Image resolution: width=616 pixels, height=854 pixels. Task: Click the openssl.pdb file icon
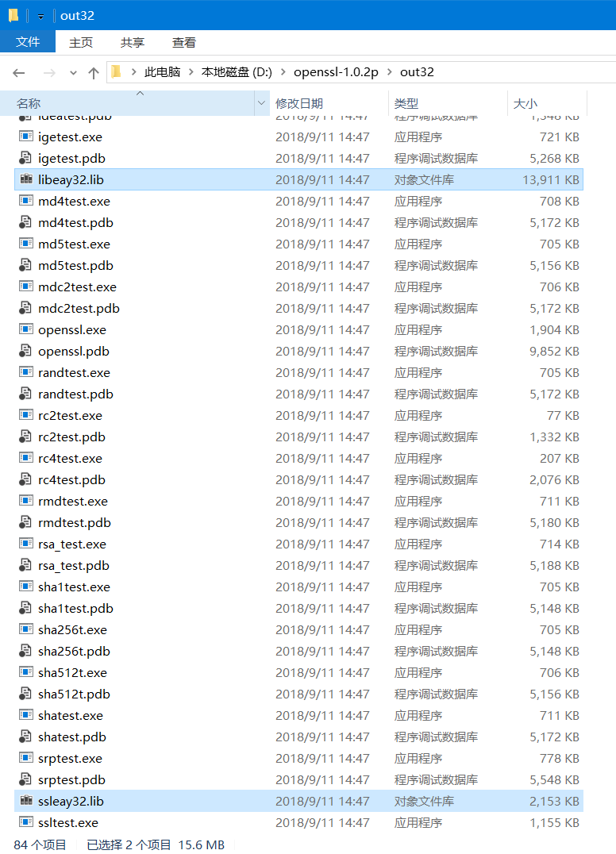click(x=25, y=351)
